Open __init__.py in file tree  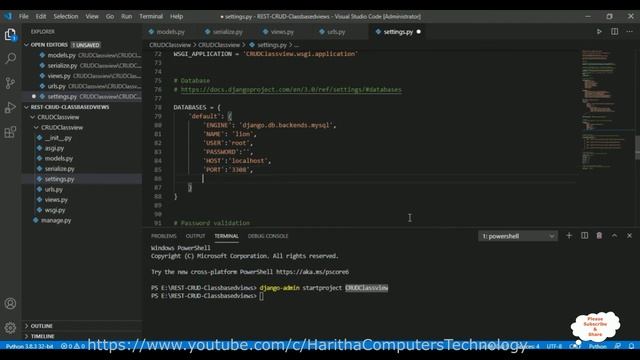point(82,138)
